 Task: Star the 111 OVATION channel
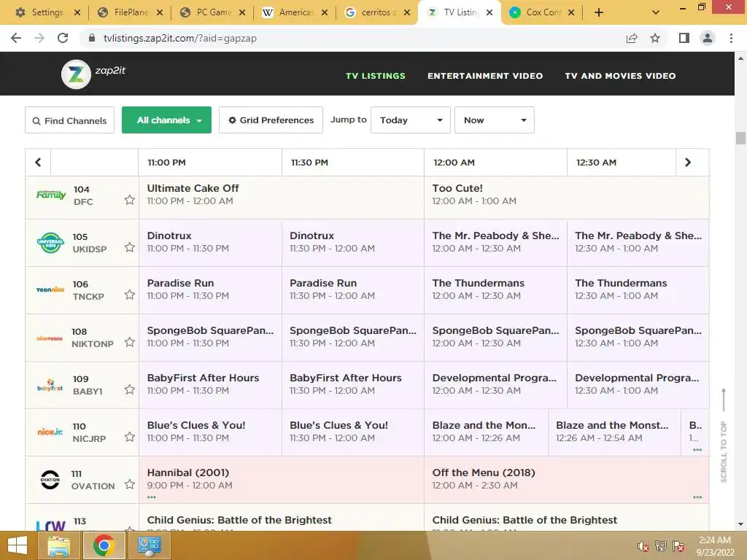click(130, 484)
